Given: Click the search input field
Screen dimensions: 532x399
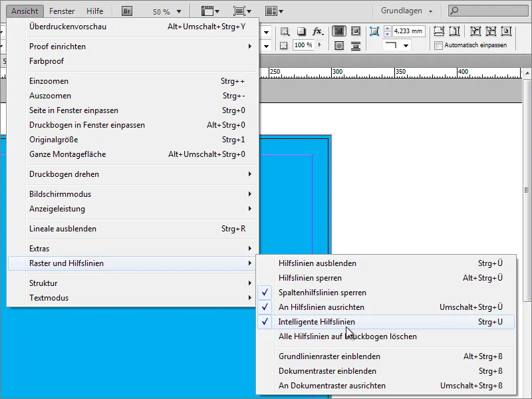Looking at the screenshot, I should pos(489,11).
